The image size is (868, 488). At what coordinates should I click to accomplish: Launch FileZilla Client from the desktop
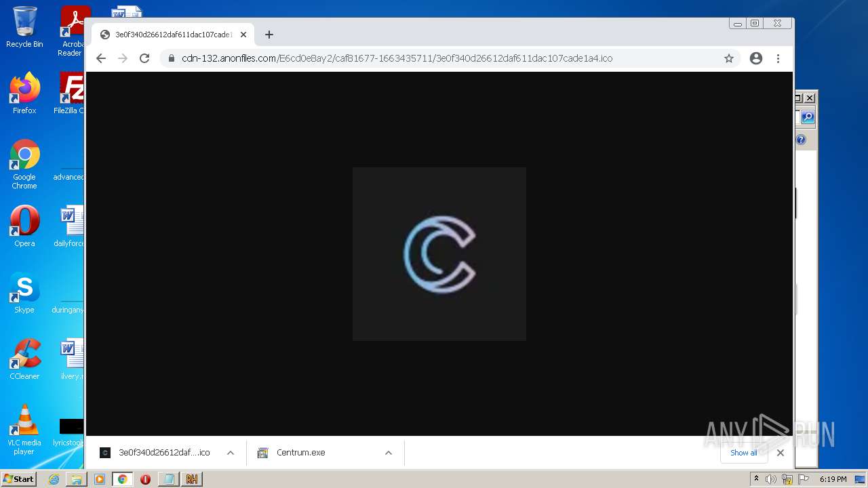click(x=70, y=94)
